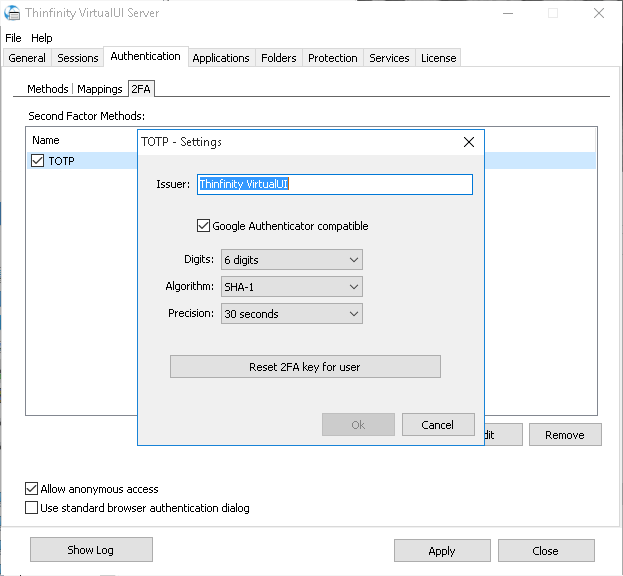Viewport: 623px width, 576px height.
Task: Switch to the Mappings subtab
Action: point(99,89)
